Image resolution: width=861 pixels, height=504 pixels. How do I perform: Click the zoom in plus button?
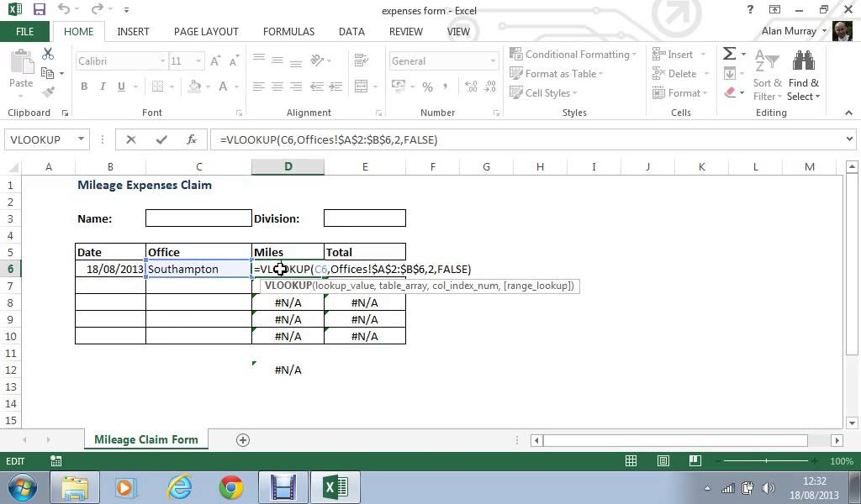point(819,461)
